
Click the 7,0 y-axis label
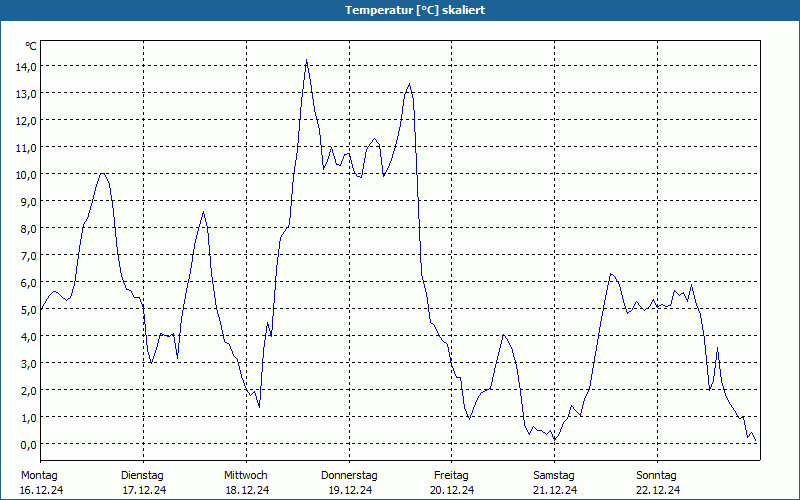[x=28, y=256]
